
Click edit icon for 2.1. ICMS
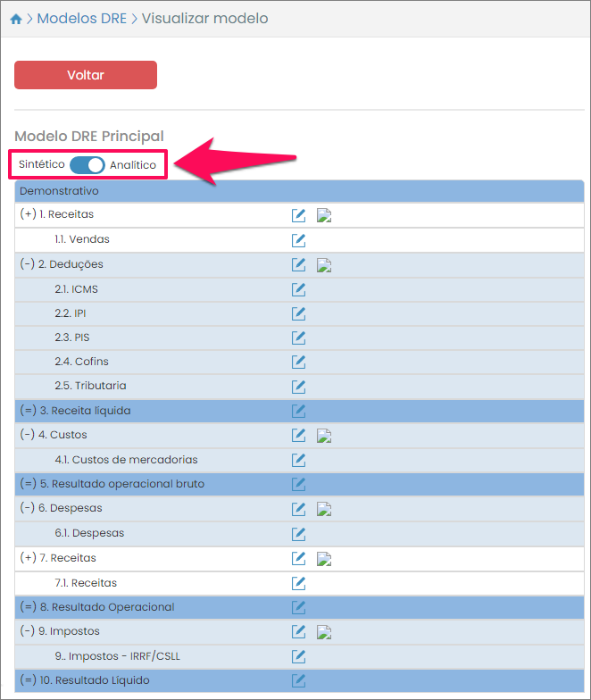point(299,289)
